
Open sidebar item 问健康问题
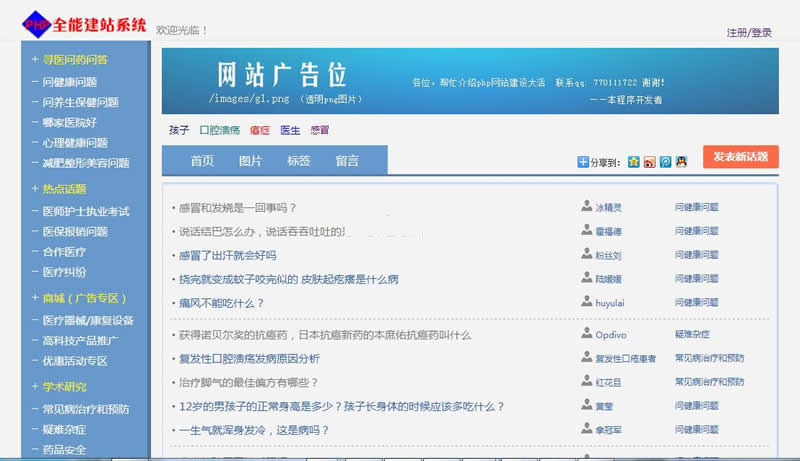[69, 82]
